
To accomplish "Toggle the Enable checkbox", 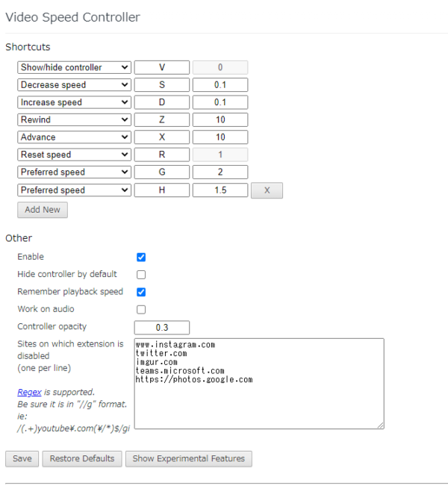I will click(141, 257).
